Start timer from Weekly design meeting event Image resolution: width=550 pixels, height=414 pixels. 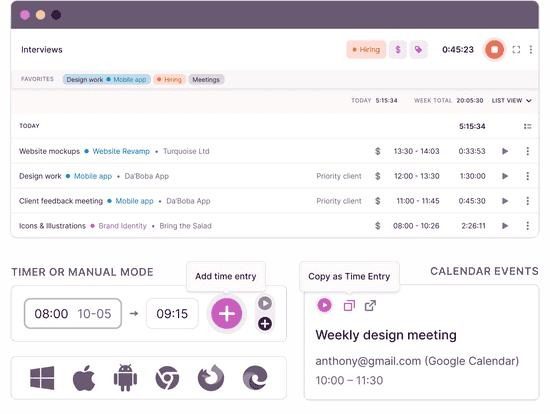point(324,305)
